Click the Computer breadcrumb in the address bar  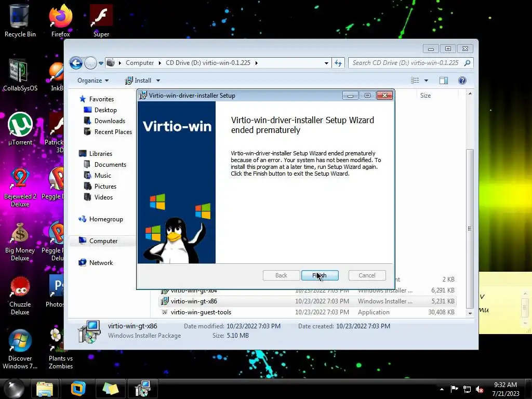(x=139, y=63)
